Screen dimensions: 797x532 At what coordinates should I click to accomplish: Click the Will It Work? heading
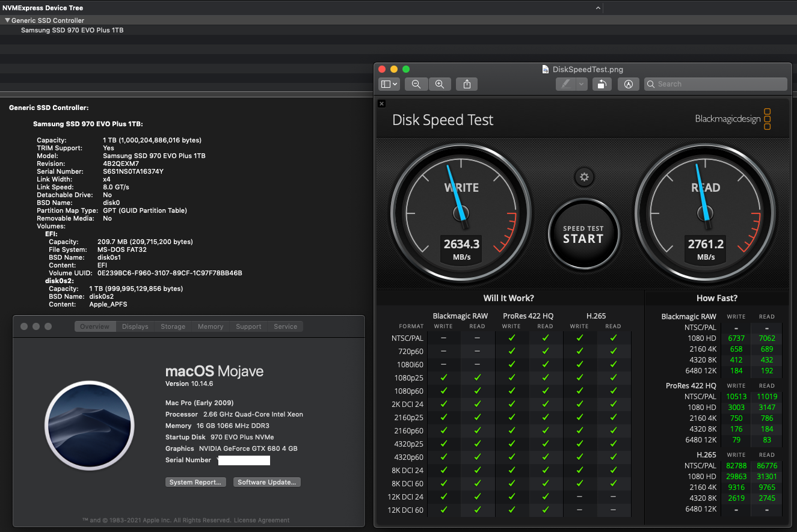click(508, 298)
